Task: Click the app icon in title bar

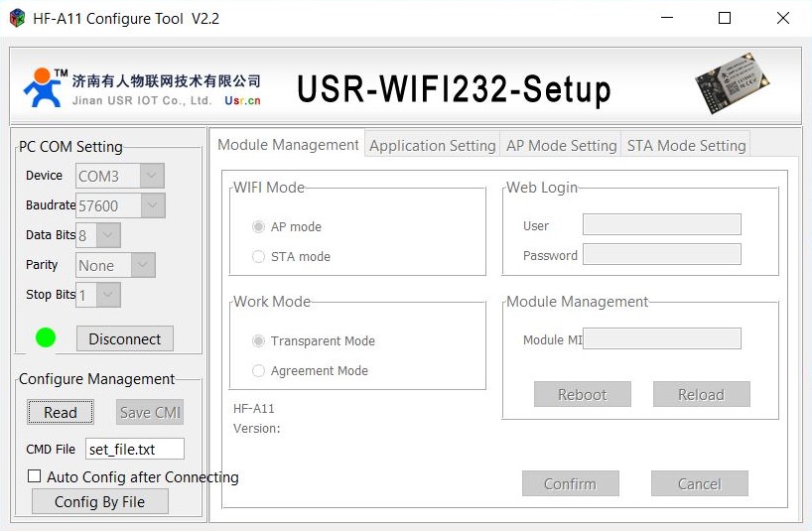Action: pos(17,18)
